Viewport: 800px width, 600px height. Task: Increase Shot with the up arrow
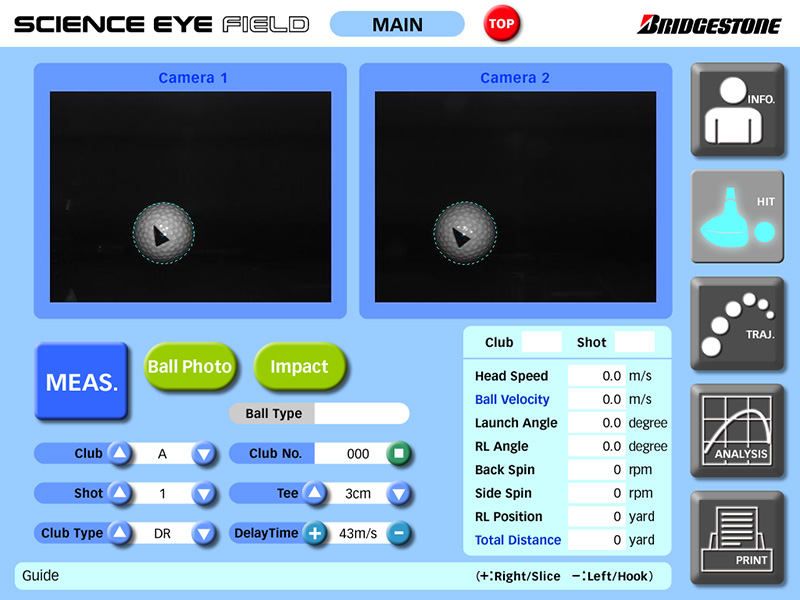(119, 493)
